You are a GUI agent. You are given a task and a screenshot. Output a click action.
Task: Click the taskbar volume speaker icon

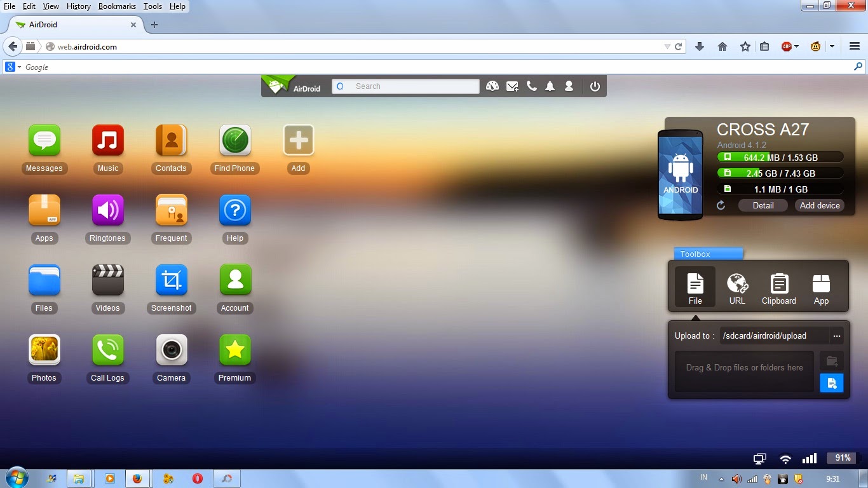[x=736, y=478]
